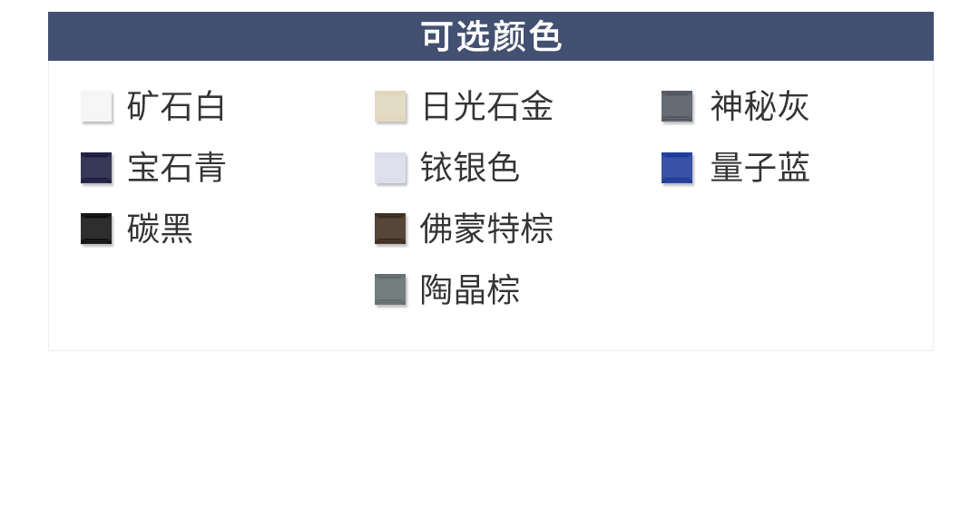Select the 铱银色 silver color swatch
Viewport: 980px width, 508px height.
tap(390, 168)
